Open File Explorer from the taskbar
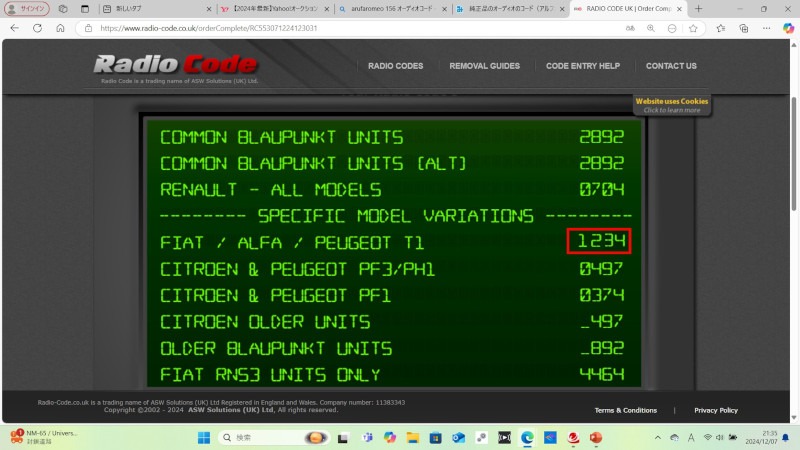800x450 pixels. pos(413,438)
